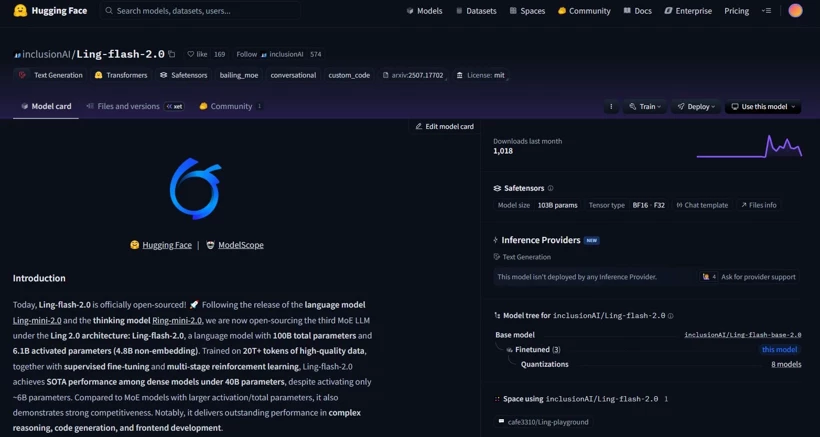The width and height of the screenshot is (820, 437).
Task: Open the Deploy dropdown
Action: tap(696, 106)
